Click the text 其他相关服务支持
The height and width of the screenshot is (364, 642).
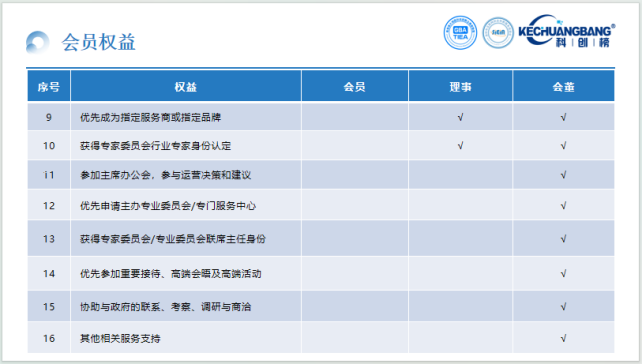pyautogui.click(x=120, y=339)
